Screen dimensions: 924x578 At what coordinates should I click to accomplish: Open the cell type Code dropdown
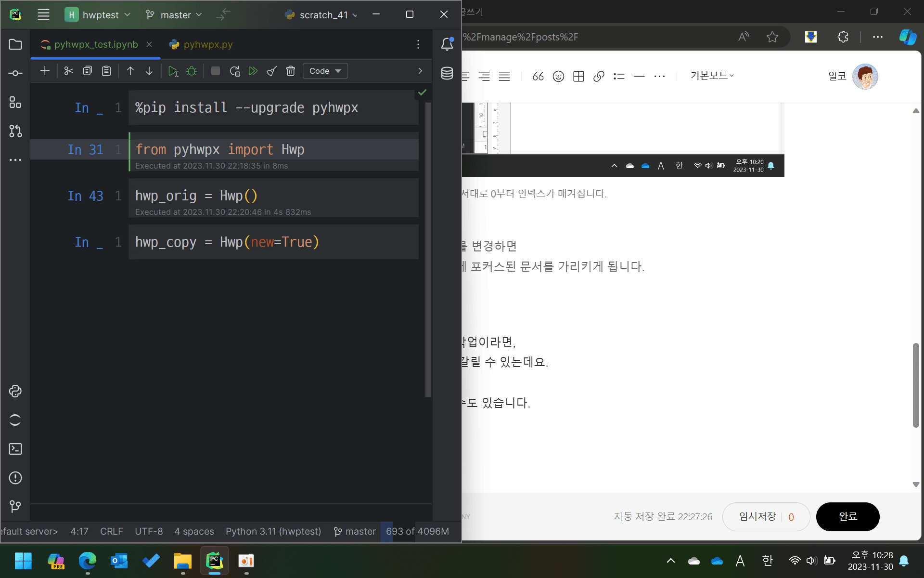coord(325,71)
